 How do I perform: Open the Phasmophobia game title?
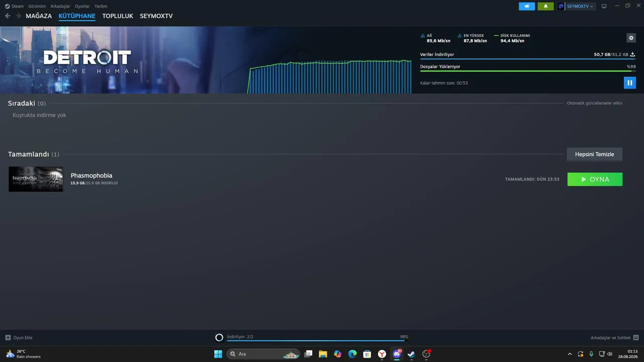[92, 175]
